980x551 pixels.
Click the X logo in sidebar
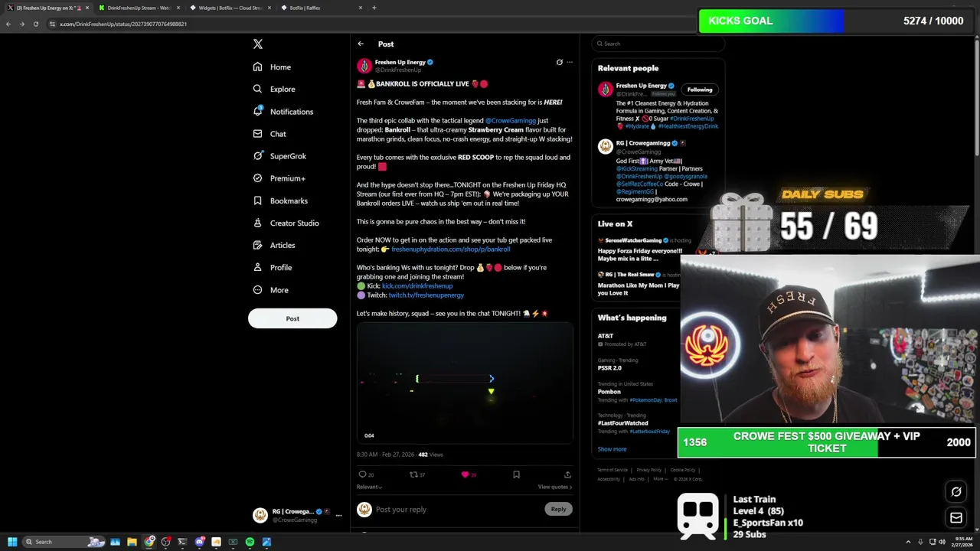[258, 44]
